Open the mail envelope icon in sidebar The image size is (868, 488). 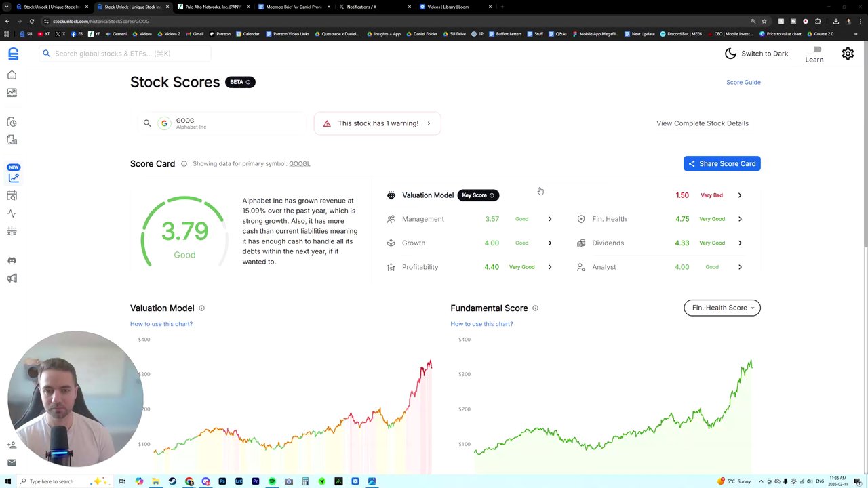point(12,462)
